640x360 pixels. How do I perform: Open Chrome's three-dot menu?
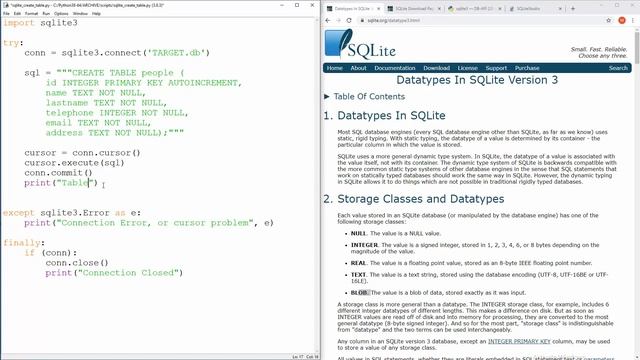point(633,20)
